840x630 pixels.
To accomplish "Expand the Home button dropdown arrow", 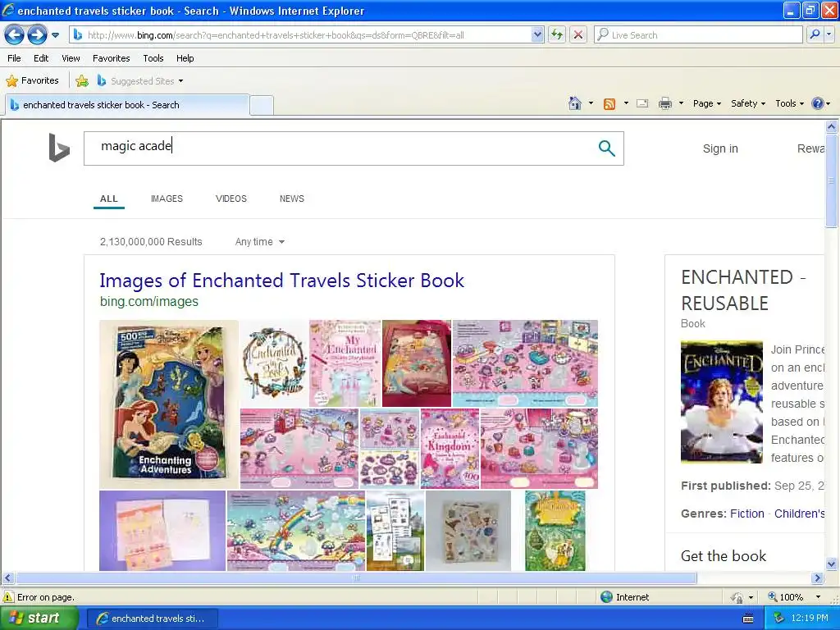I will (591, 103).
